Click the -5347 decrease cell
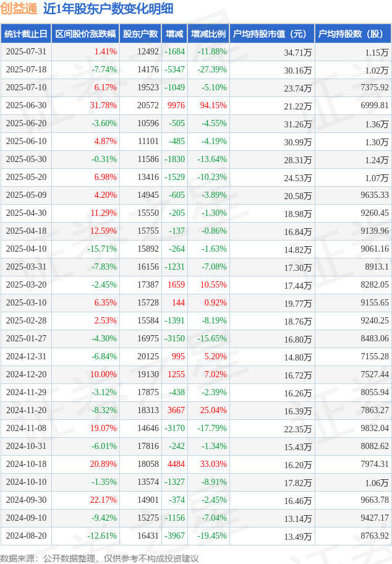The image size is (392, 564). pos(175,70)
